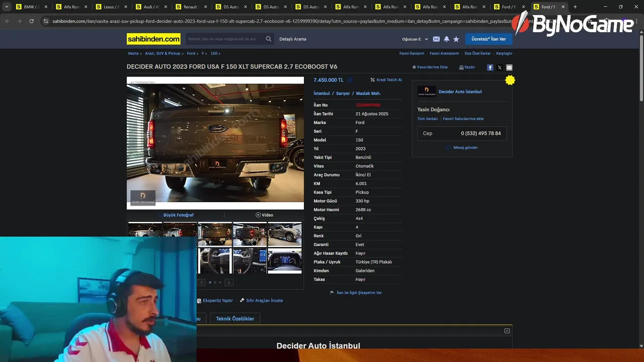Viewport: 644px width, 362px height.
Task: Select the digital instrument cluster thumbnail
Action: [284, 260]
